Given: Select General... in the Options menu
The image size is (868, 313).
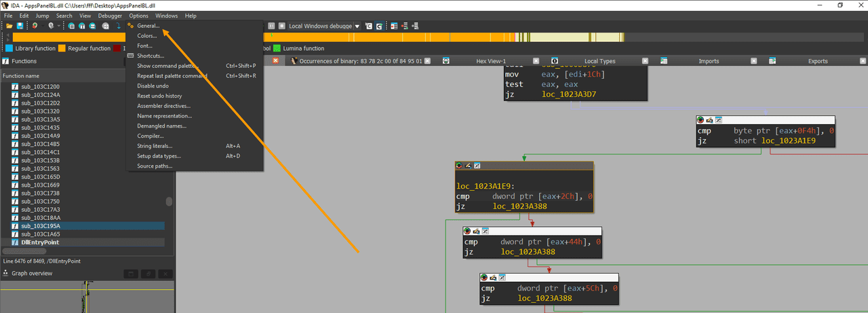Looking at the screenshot, I should (149, 26).
